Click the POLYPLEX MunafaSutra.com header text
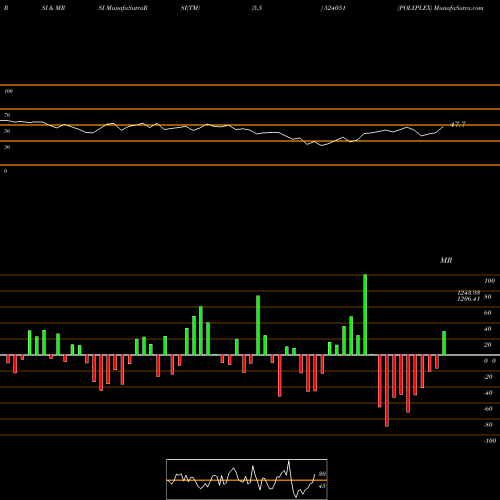The height and width of the screenshot is (500, 500). [440, 8]
